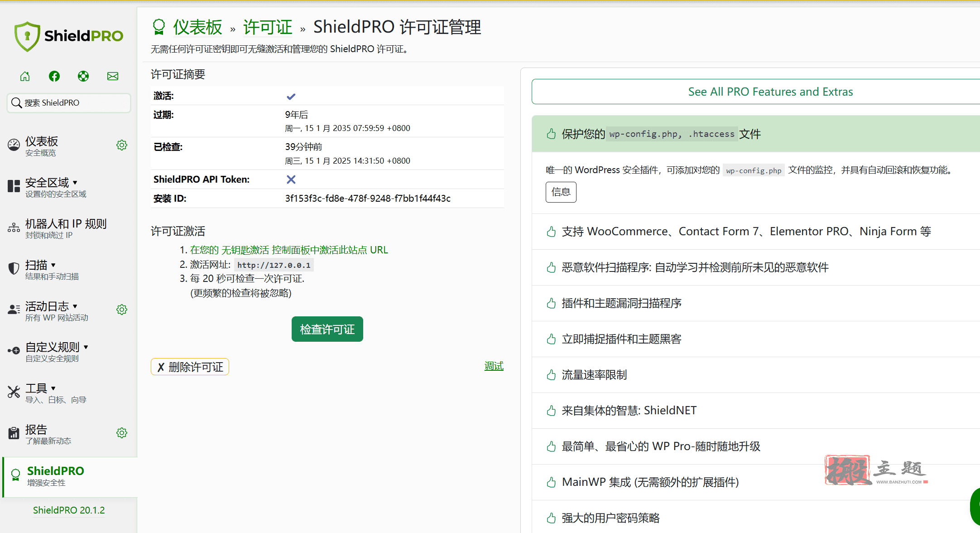Viewport: 980px width, 533px height.
Task: Expand the 立即捕捉插件和主题黑客 feature row
Action: (x=756, y=339)
